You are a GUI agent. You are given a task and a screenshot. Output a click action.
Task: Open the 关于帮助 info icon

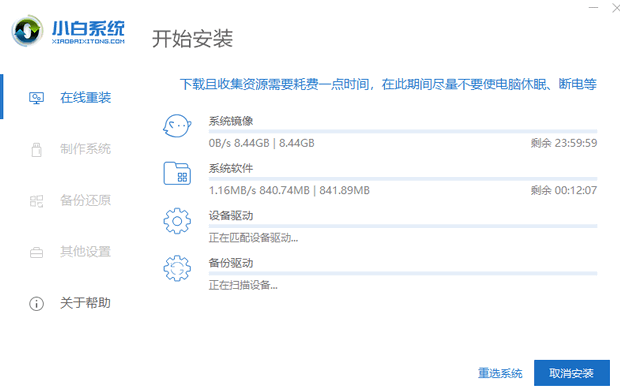[x=36, y=304]
